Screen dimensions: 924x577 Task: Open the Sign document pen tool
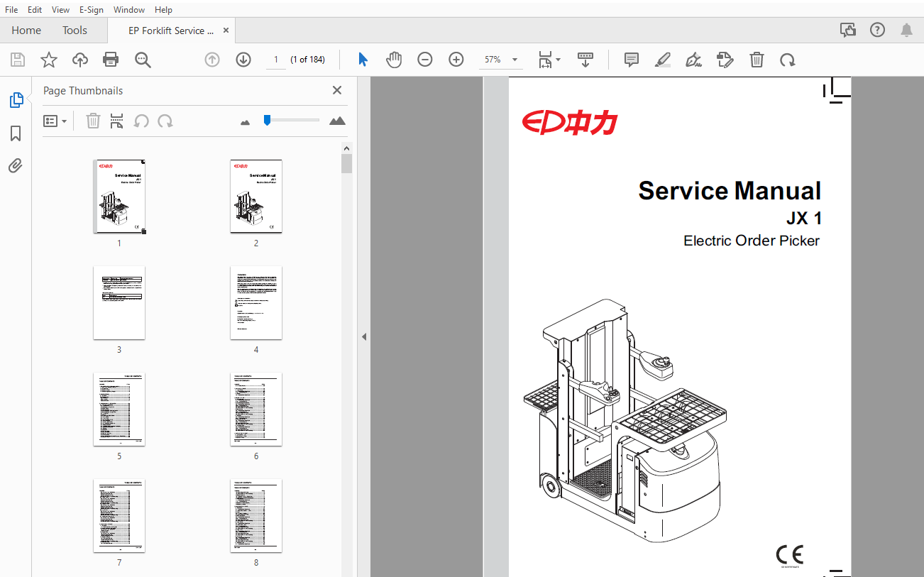694,60
